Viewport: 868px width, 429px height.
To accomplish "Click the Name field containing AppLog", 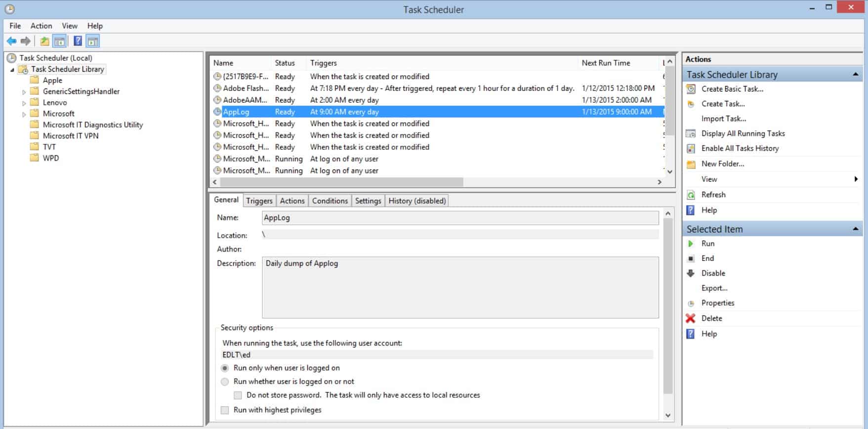I will (460, 218).
